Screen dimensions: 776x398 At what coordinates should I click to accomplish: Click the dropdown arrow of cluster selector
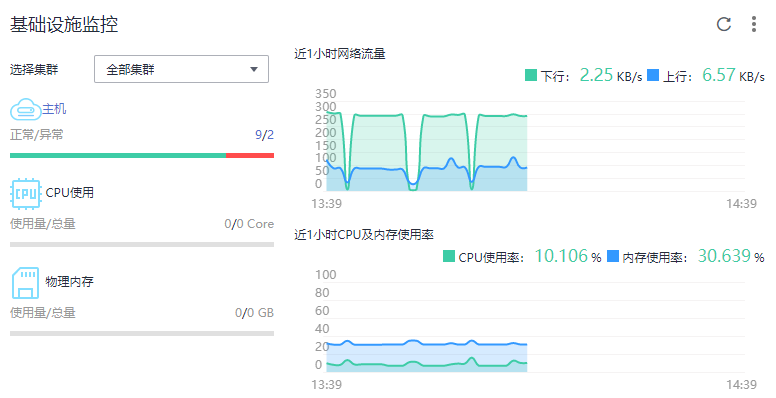254,69
